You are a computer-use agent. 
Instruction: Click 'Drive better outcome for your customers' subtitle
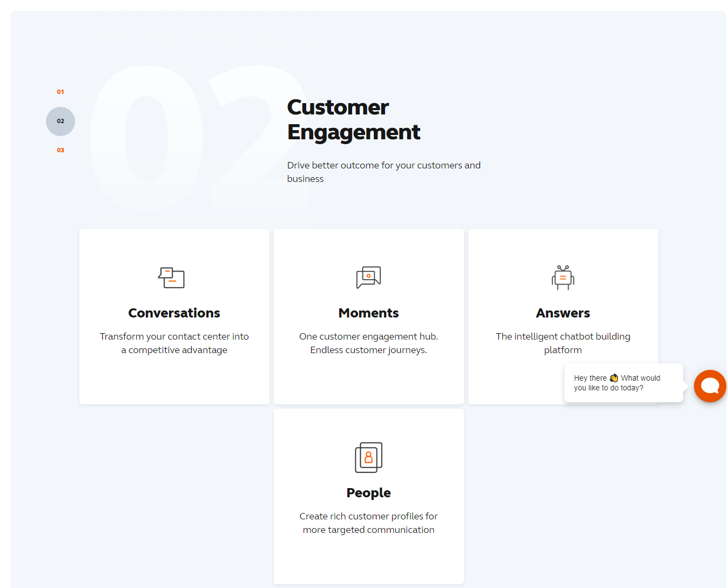[384, 172]
